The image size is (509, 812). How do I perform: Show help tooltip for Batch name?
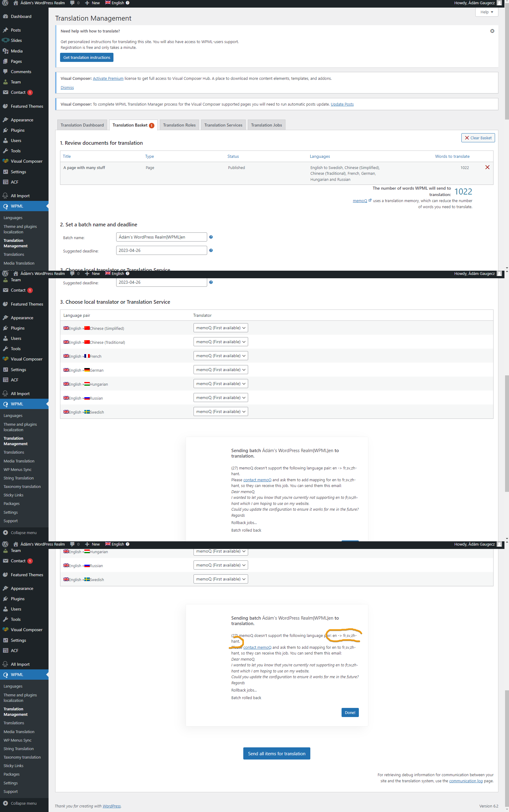pos(211,237)
